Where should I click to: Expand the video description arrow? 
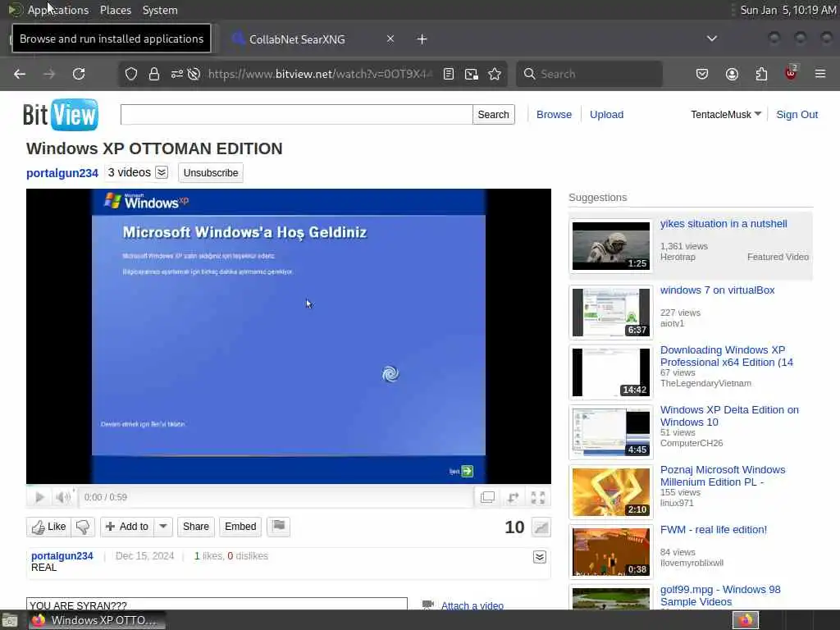(540, 557)
